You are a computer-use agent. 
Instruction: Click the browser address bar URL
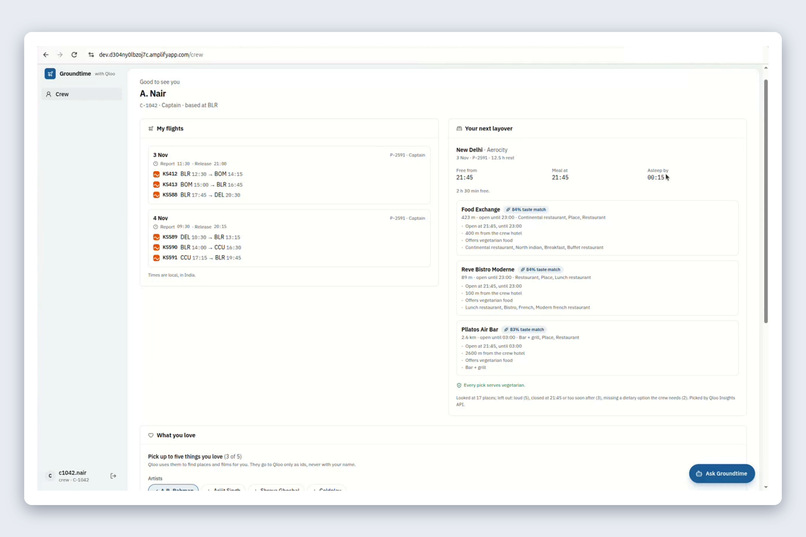[151, 54]
